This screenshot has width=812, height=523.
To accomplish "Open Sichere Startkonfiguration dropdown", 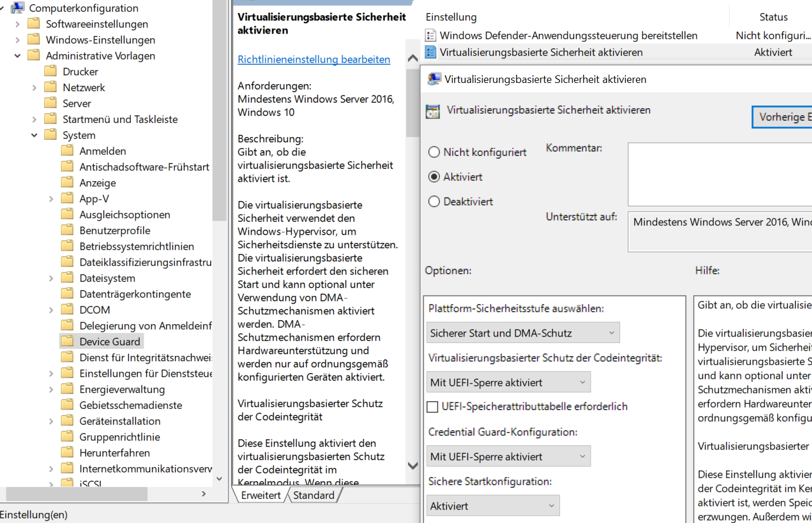I will pos(493,506).
